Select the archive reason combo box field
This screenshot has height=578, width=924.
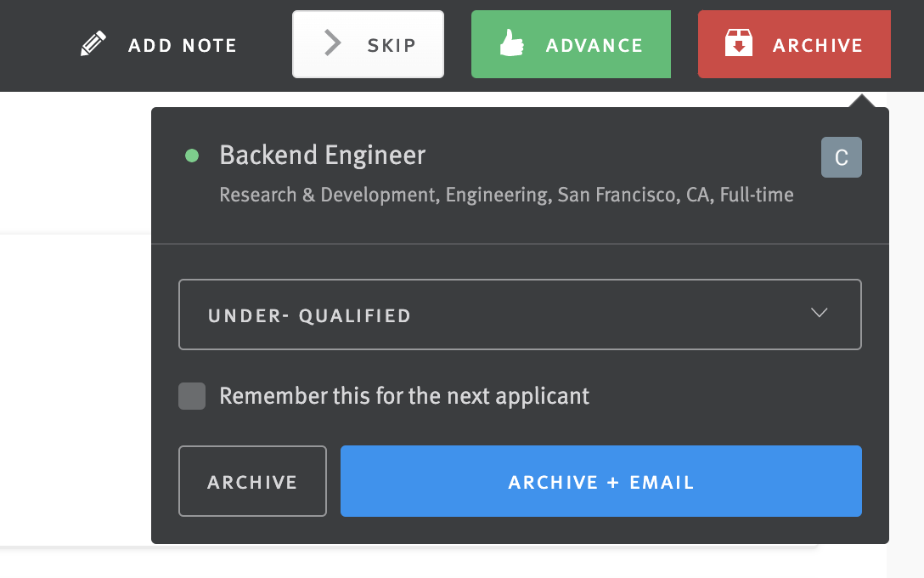[520, 314]
